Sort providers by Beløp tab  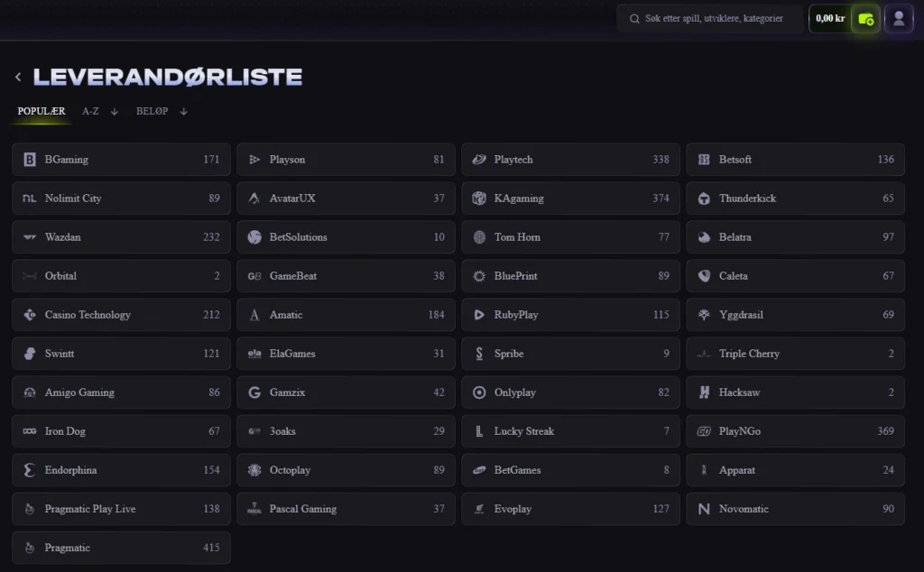(152, 111)
